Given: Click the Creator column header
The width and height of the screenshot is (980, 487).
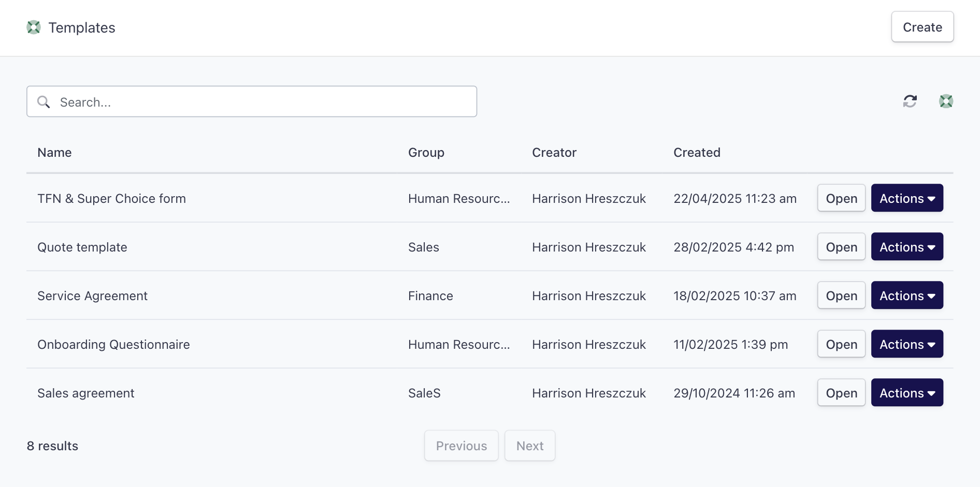Looking at the screenshot, I should (x=554, y=153).
